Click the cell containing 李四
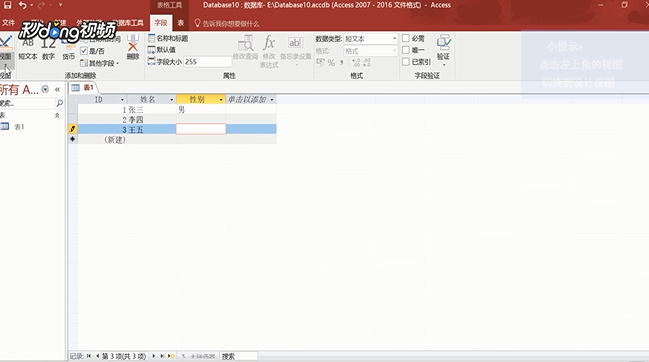 [x=151, y=120]
